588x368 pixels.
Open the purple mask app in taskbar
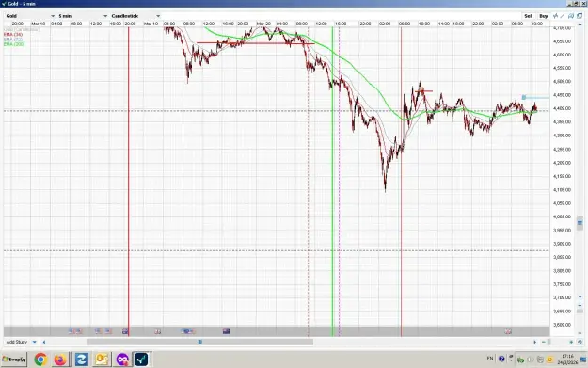(x=122, y=360)
